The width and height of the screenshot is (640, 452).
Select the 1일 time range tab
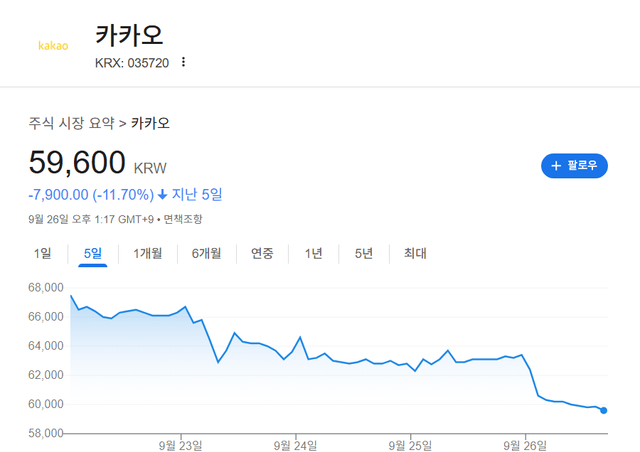click(42, 253)
